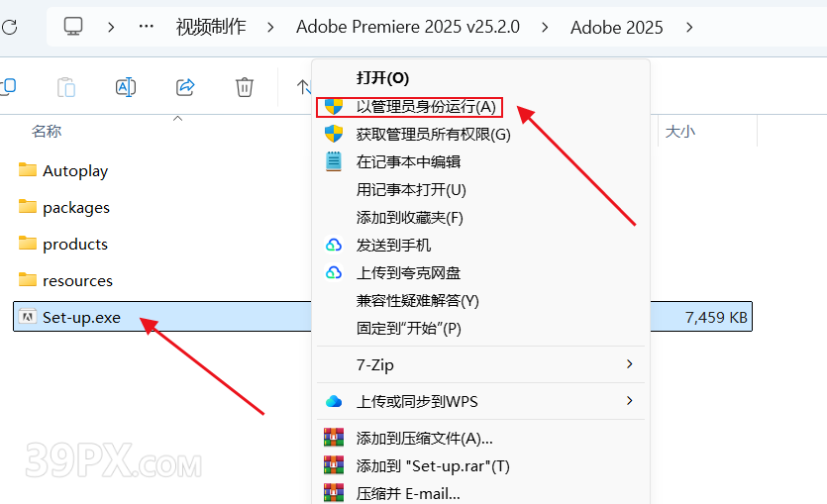Select the Autoplay folder
827x504 pixels.
click(75, 170)
